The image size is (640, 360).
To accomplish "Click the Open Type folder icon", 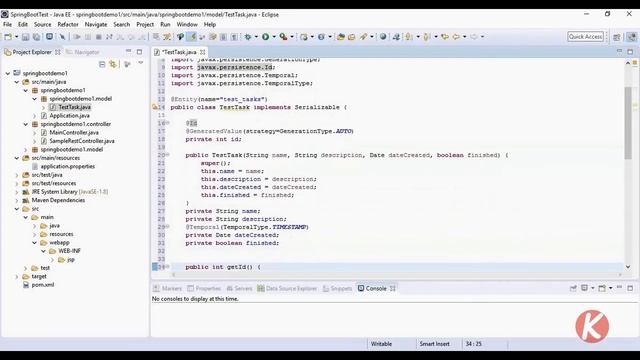I will click(340, 37).
